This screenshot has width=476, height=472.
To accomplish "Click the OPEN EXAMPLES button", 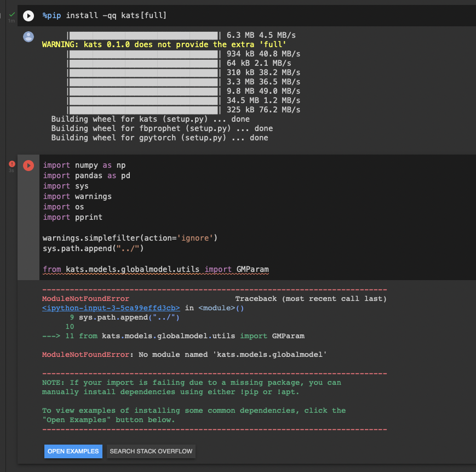I will point(73,451).
